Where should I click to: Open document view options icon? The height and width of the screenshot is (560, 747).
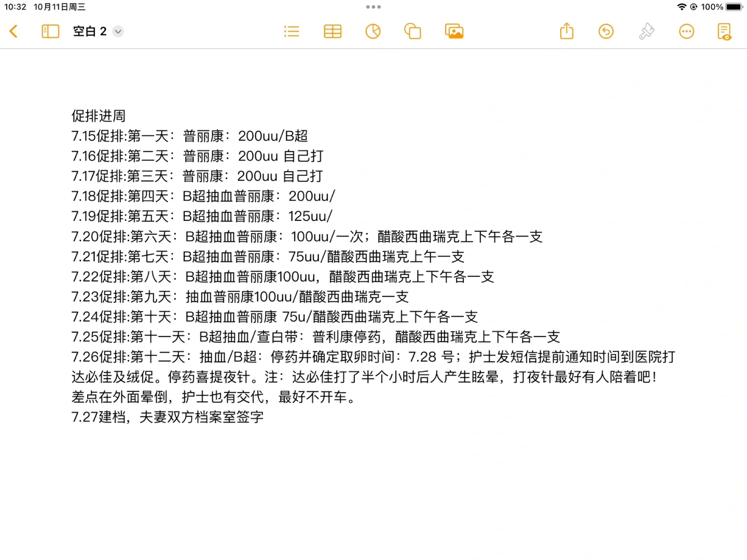pos(724,32)
